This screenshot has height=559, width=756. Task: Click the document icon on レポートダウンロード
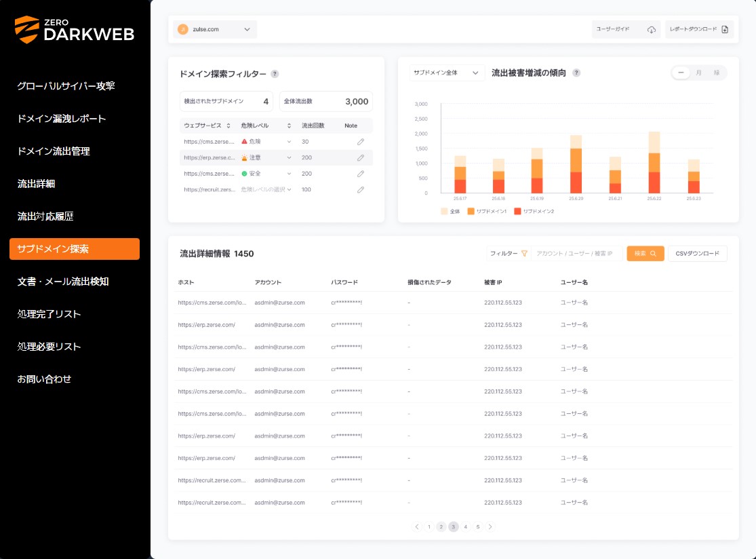724,29
